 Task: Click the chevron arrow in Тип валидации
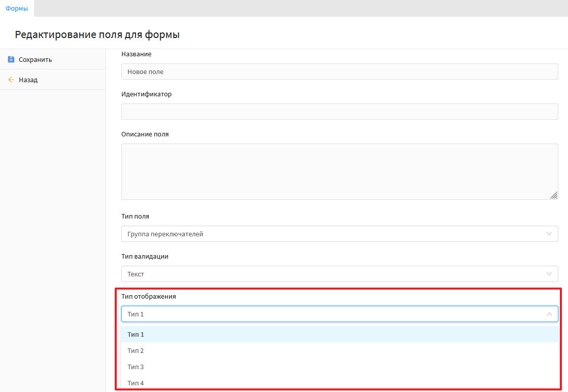coord(549,274)
